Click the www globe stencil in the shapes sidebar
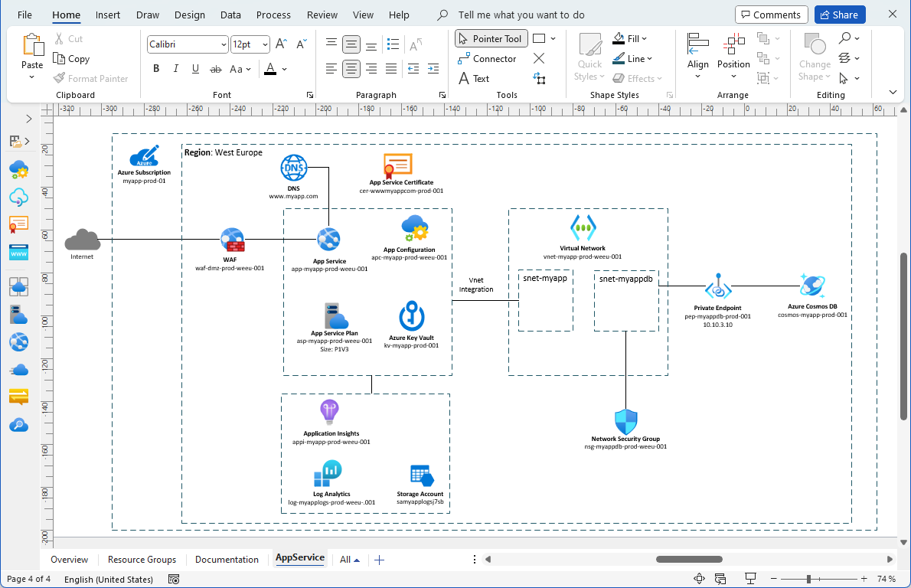 point(18,253)
